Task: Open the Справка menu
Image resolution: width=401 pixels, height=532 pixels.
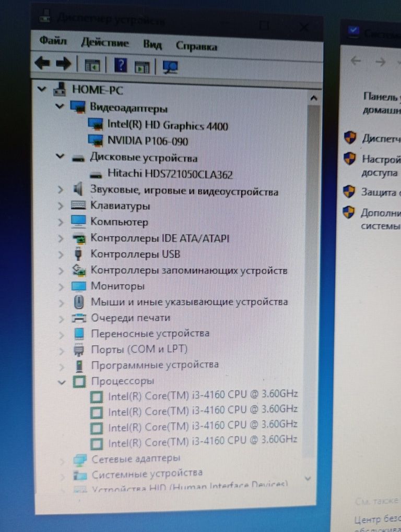Action: pyautogui.click(x=196, y=46)
